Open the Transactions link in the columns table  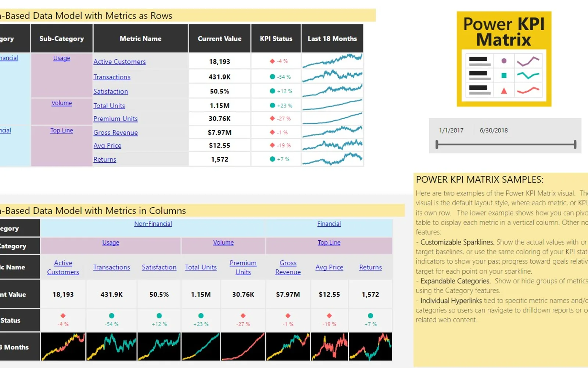point(112,268)
